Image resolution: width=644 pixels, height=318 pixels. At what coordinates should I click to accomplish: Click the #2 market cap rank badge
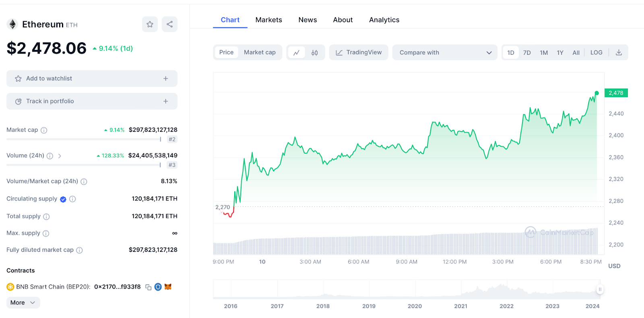click(x=172, y=139)
